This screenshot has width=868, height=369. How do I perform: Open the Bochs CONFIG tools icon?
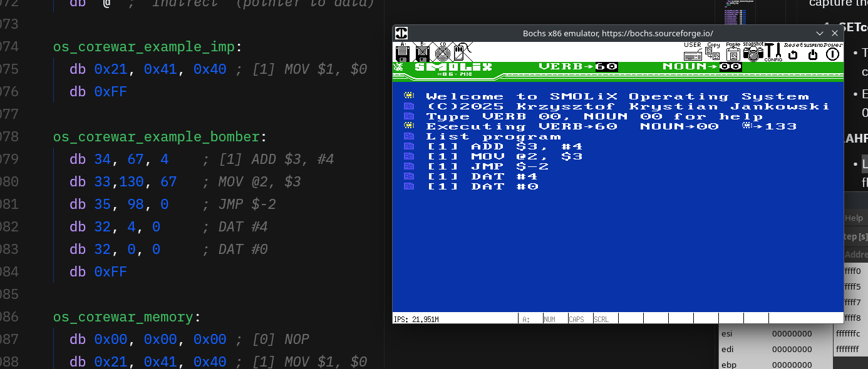tap(773, 52)
